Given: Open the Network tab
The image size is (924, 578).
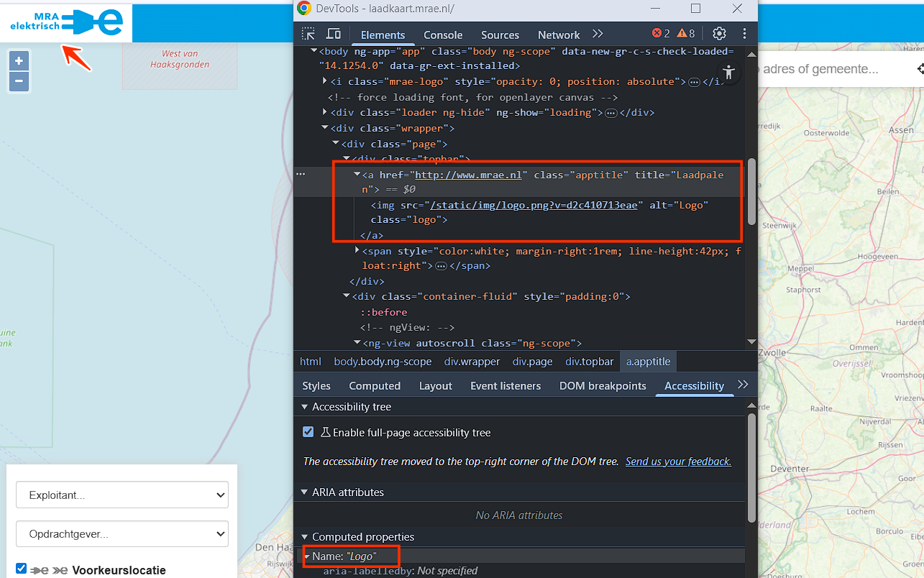Looking at the screenshot, I should [x=558, y=35].
